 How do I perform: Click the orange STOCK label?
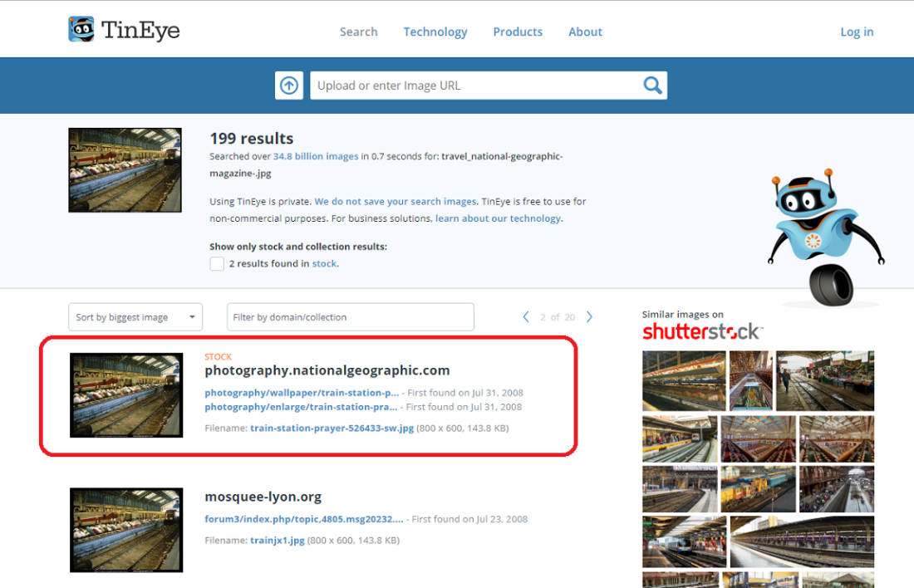coord(218,356)
